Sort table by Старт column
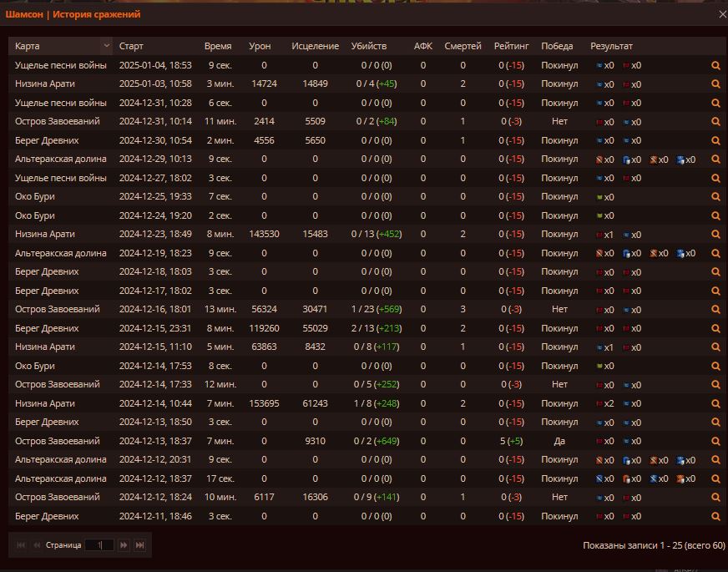Image resolution: width=728 pixels, height=572 pixels. (131, 47)
